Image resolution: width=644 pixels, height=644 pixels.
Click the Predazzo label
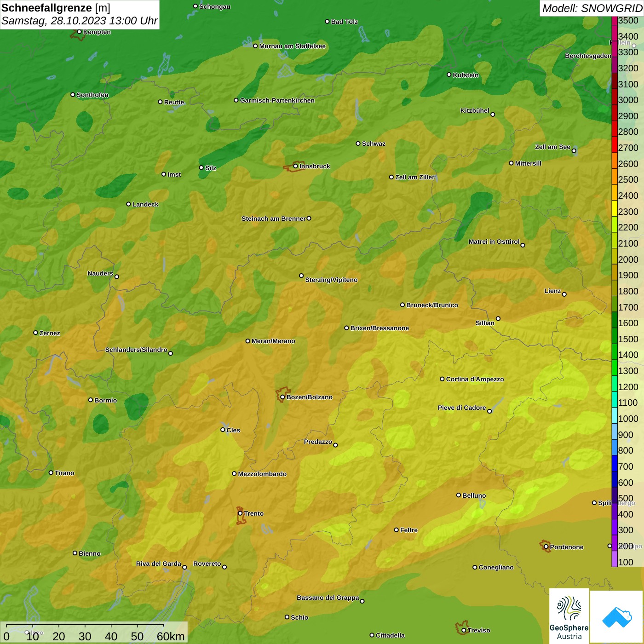(x=318, y=442)
